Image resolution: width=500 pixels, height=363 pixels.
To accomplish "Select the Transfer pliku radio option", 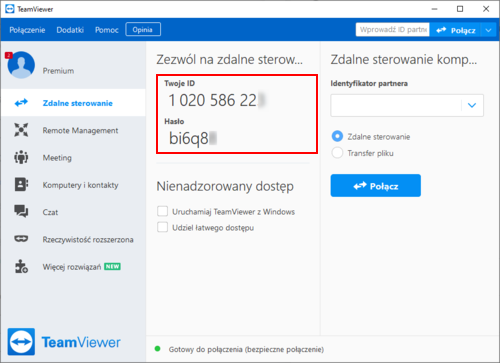I will point(337,153).
